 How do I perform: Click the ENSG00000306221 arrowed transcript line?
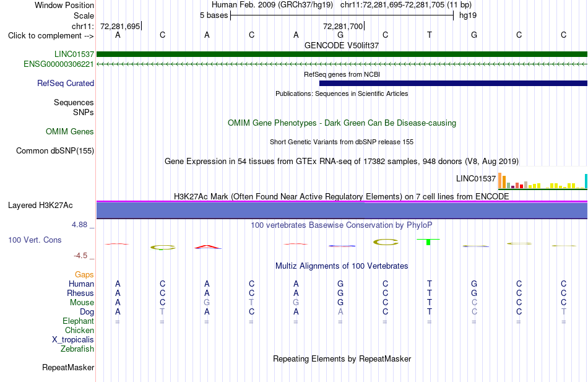342,64
